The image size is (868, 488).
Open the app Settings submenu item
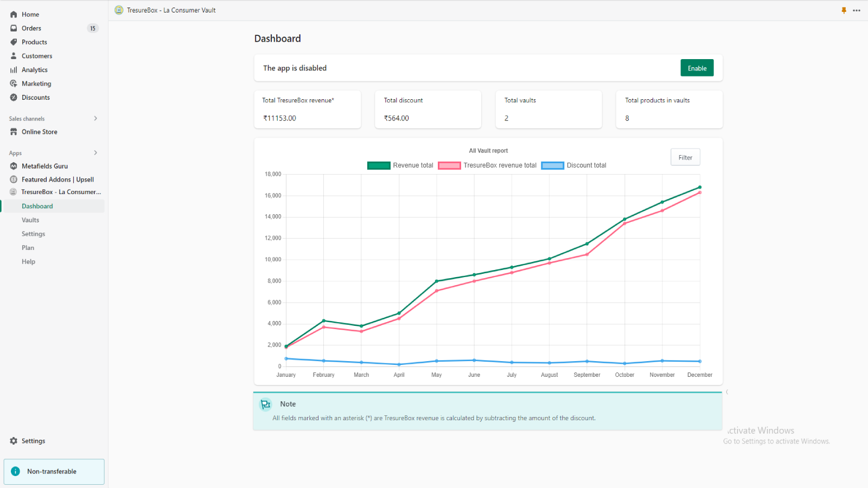33,234
